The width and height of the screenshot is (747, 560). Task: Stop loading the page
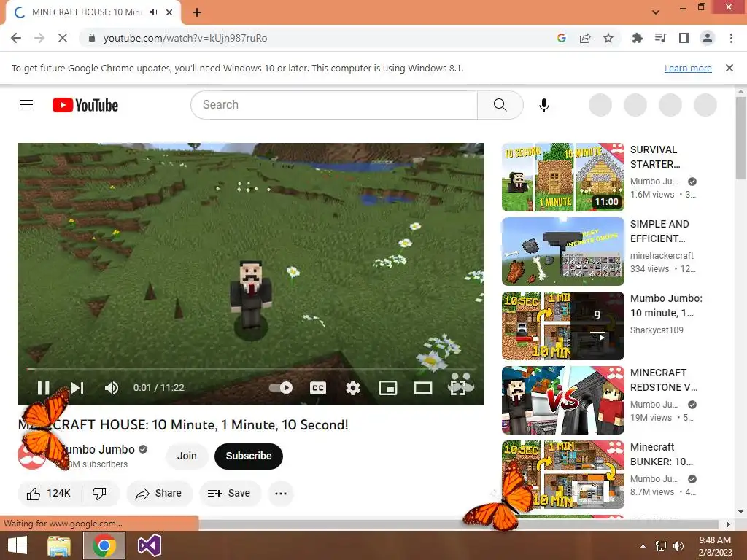tap(63, 38)
